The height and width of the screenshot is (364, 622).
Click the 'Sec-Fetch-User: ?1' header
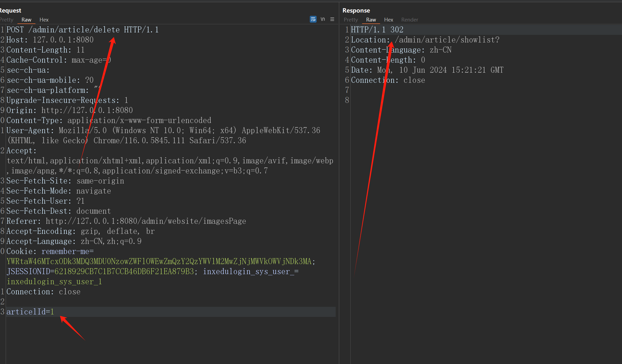coord(45,201)
